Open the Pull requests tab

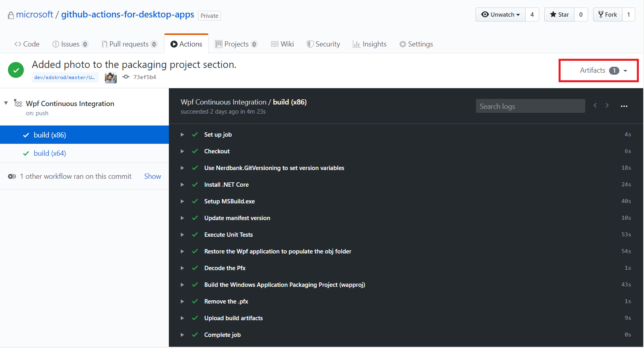(x=129, y=44)
